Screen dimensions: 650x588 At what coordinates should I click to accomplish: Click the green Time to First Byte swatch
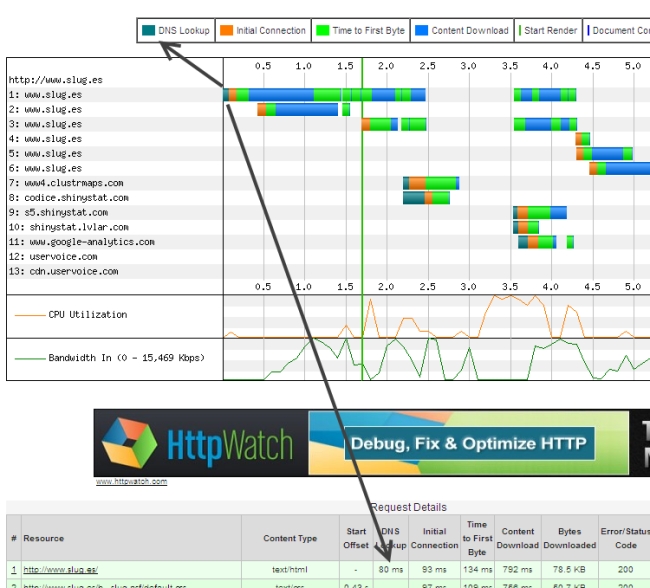click(323, 31)
